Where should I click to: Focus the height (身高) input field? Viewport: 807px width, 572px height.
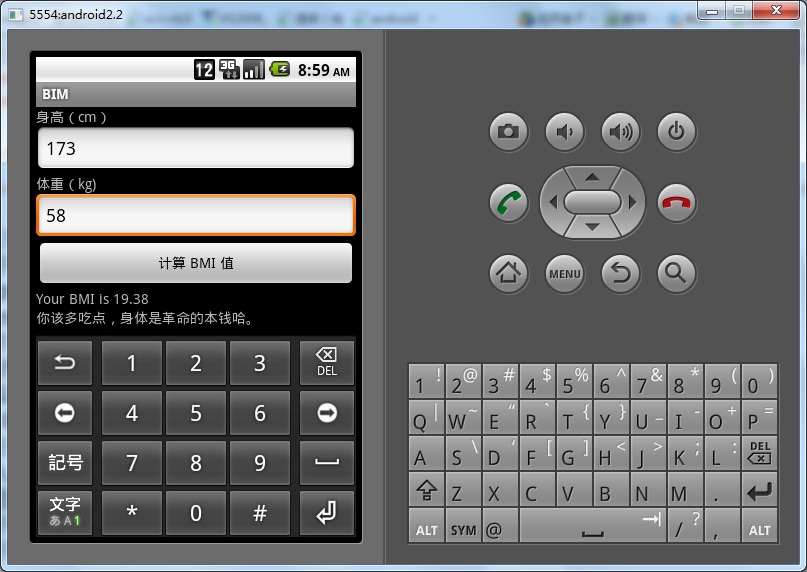tap(196, 148)
